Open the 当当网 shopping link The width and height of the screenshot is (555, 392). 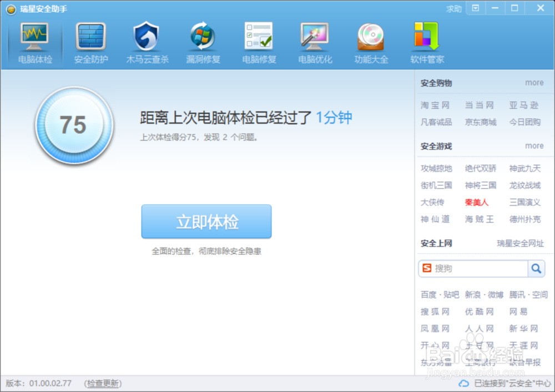coord(480,105)
